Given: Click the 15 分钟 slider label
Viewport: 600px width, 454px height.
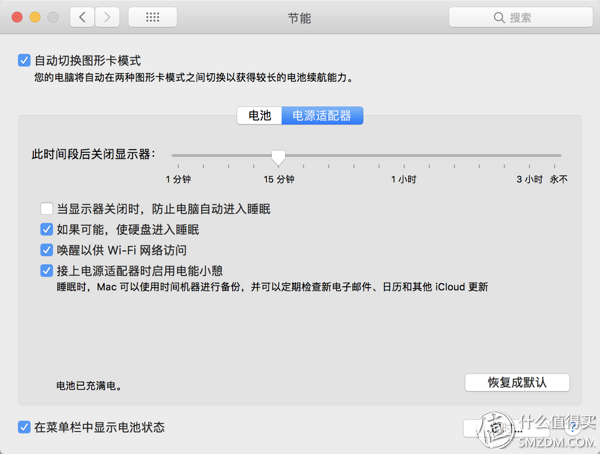Looking at the screenshot, I should (279, 179).
